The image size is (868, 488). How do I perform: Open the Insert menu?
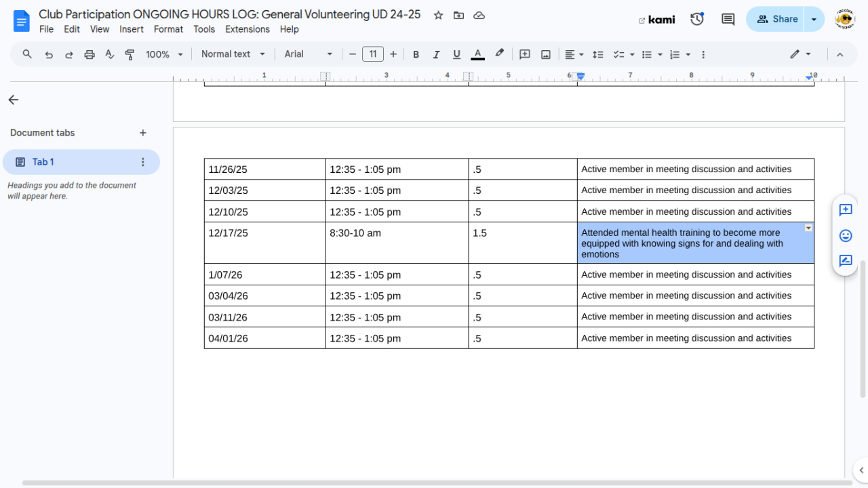[x=131, y=29]
